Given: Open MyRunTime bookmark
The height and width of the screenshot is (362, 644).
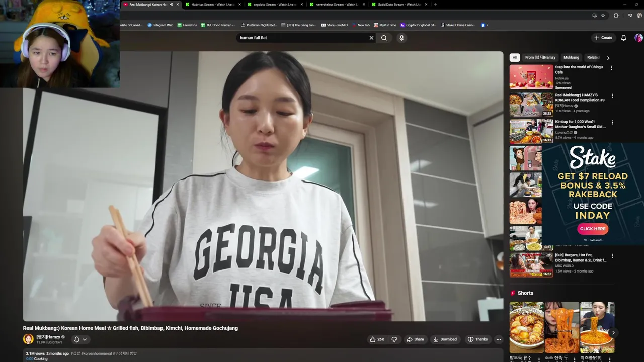Looking at the screenshot, I should pos(385,25).
